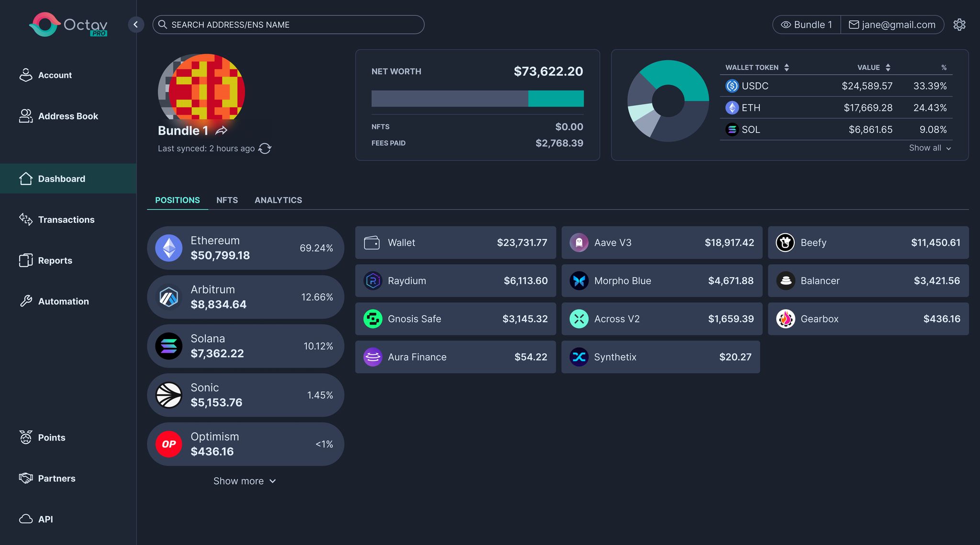The width and height of the screenshot is (980, 545).
Task: Click the SOL token icon
Action: [732, 129]
